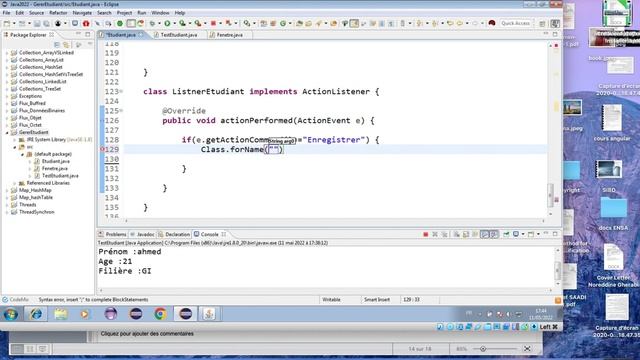Click Remove Launch icon in Console toolbar
640x360 pixels.
coord(435,234)
